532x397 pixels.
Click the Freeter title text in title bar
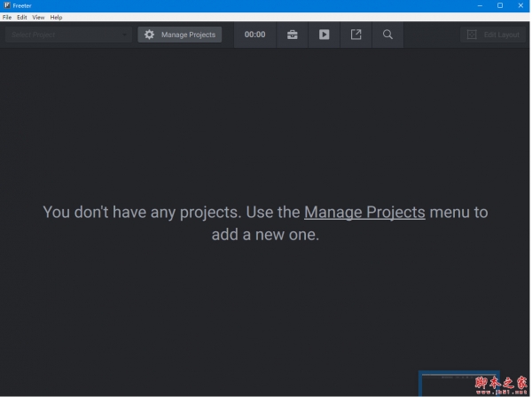[22, 5]
